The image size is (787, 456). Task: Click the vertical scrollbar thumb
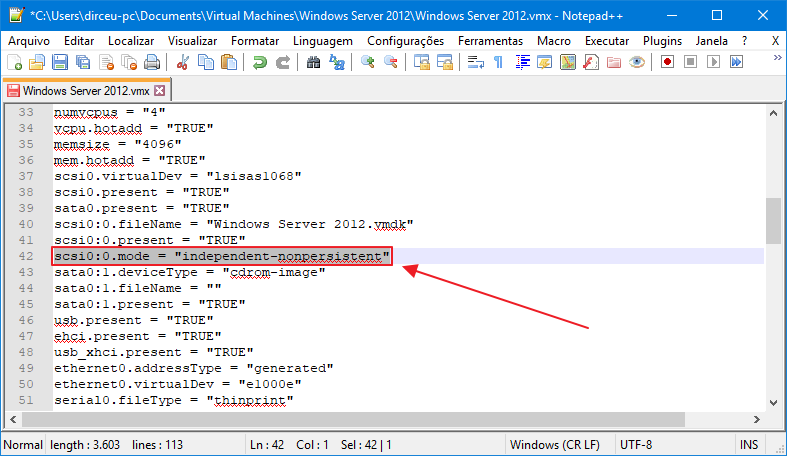[x=773, y=221]
